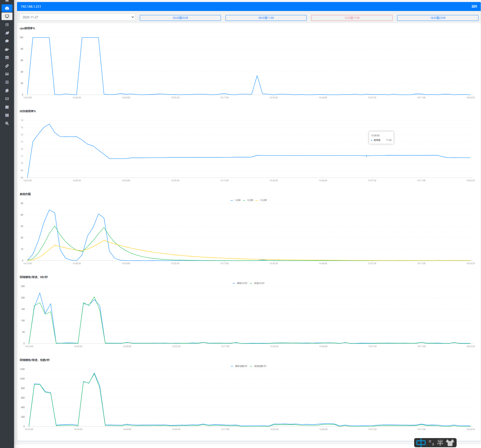The image size is (481, 448).
Task: Open the image gallery icon in sidebar
Action: pyautogui.click(x=7, y=74)
